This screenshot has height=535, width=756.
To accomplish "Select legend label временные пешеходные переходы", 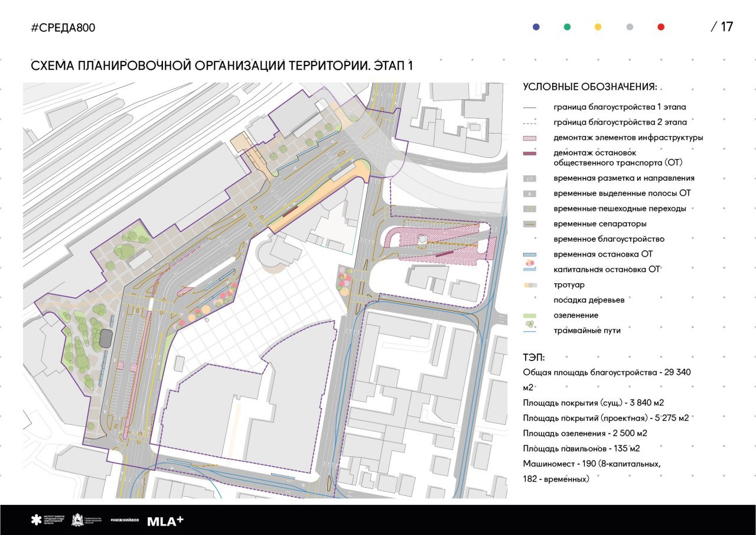I will pyautogui.click(x=620, y=209).
